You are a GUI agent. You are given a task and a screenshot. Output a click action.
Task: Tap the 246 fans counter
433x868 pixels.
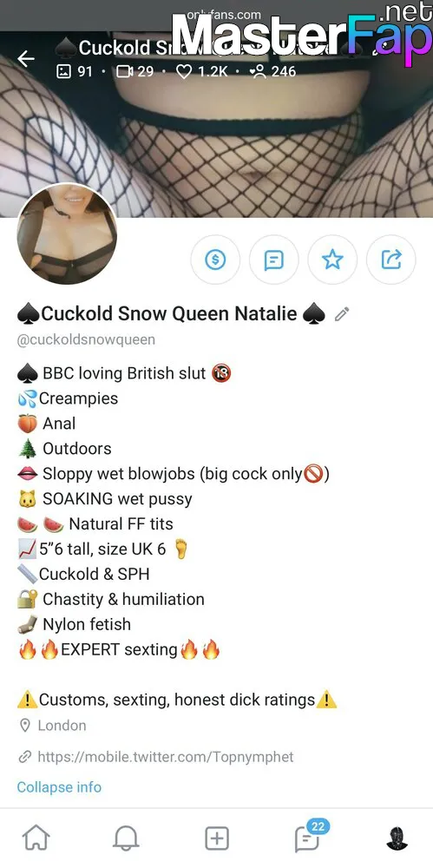pyautogui.click(x=273, y=71)
